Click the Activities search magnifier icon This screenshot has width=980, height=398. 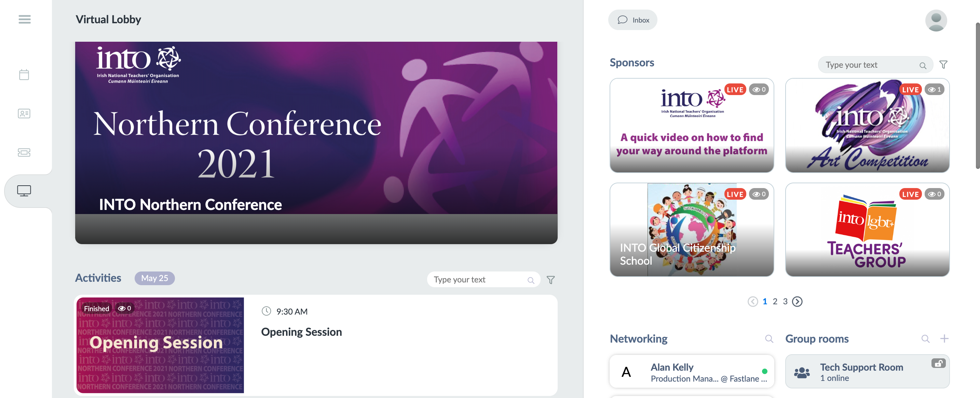click(531, 280)
